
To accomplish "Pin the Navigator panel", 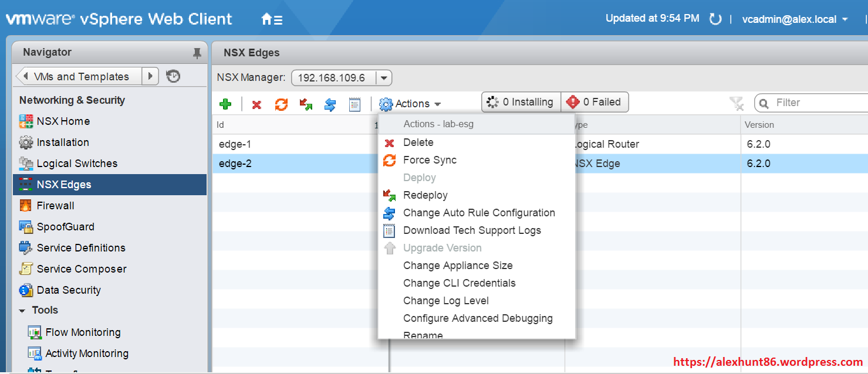I will [x=197, y=53].
